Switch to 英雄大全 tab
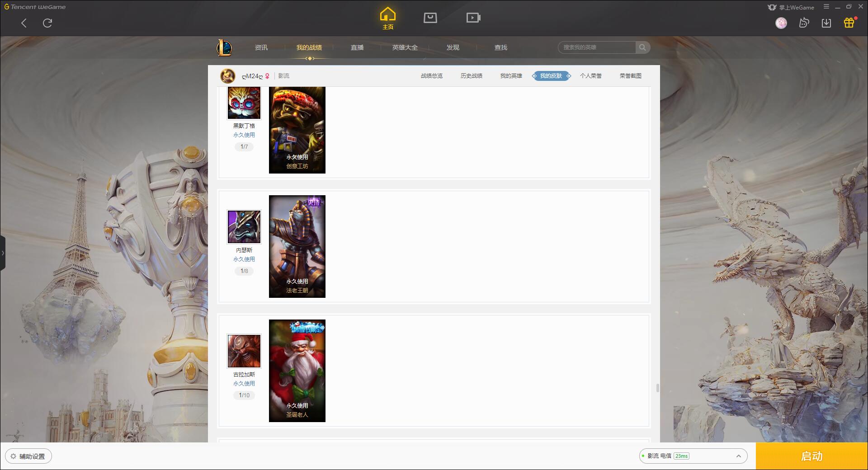 [405, 47]
